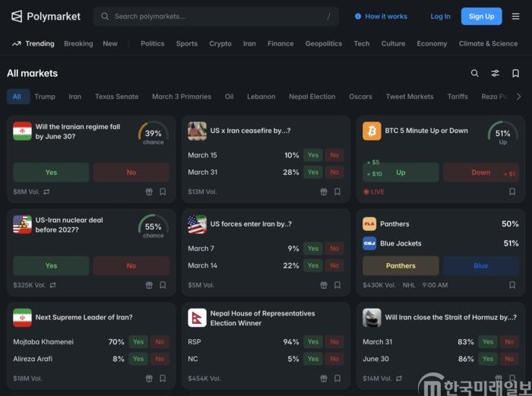Click the Bitcoin icon thumbnail
This screenshot has height=396, width=532.
(372, 131)
